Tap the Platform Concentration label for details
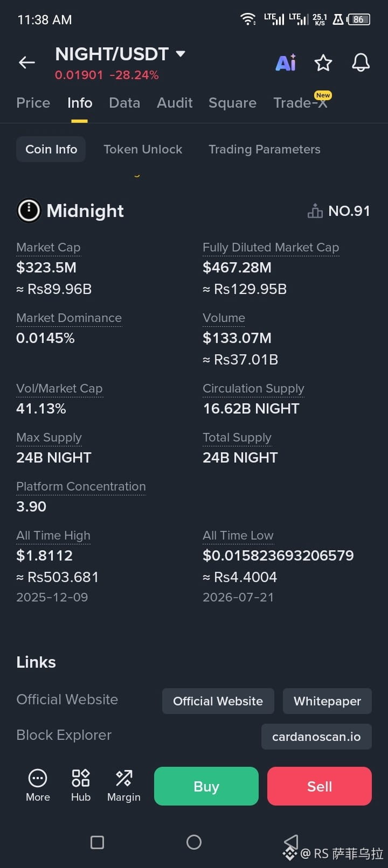 [x=81, y=486]
